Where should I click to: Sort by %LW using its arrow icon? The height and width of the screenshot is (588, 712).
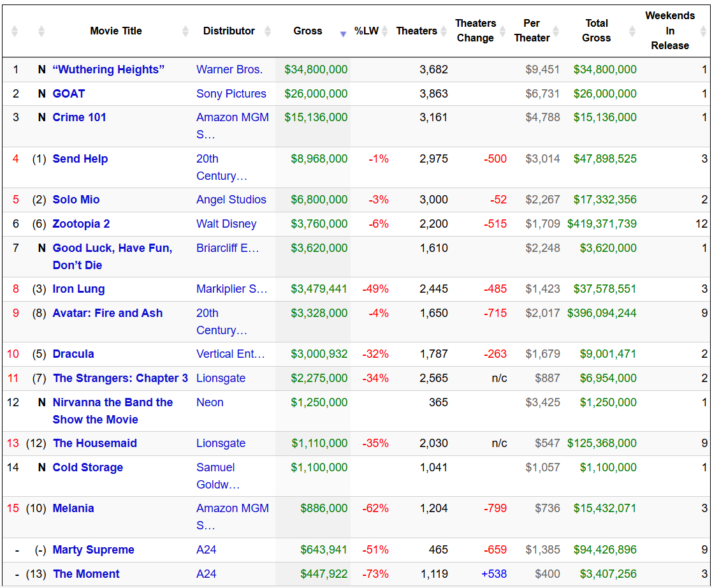385,31
